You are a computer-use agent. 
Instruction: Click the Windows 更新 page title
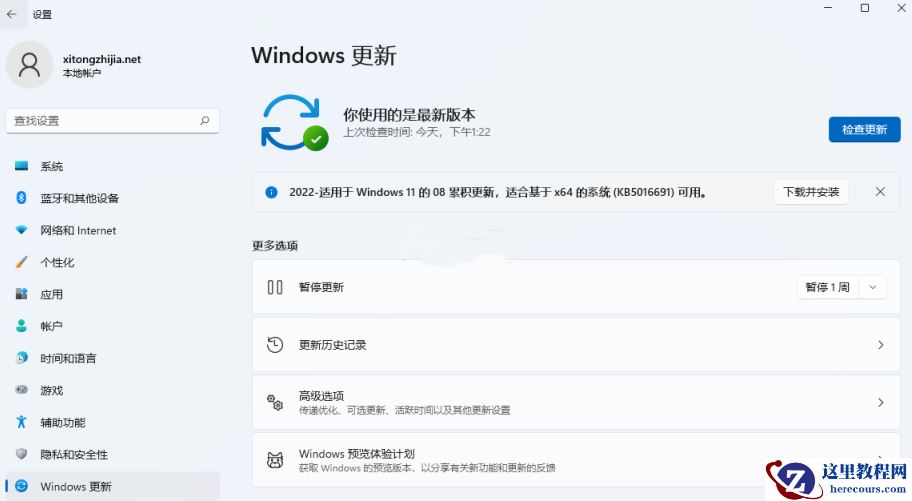(323, 55)
